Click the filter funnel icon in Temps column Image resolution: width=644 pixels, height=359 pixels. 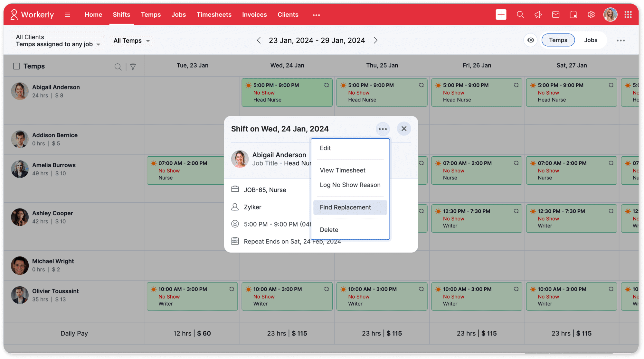[x=133, y=67]
